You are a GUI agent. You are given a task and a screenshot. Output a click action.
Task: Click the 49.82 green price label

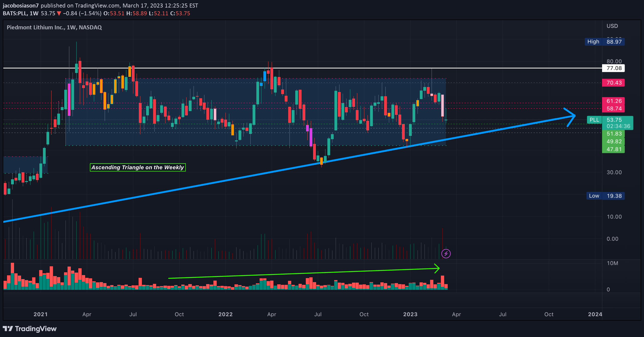[613, 141]
